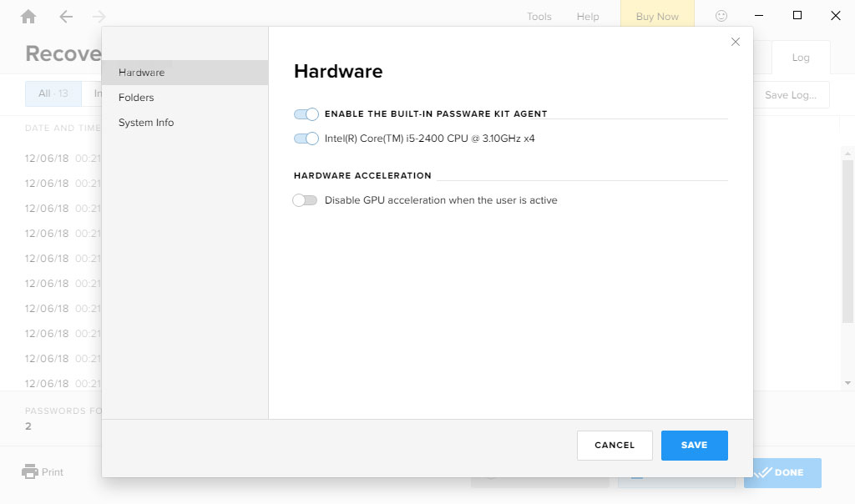Image resolution: width=855 pixels, height=504 pixels.
Task: Open the Tools menu
Action: pyautogui.click(x=539, y=17)
